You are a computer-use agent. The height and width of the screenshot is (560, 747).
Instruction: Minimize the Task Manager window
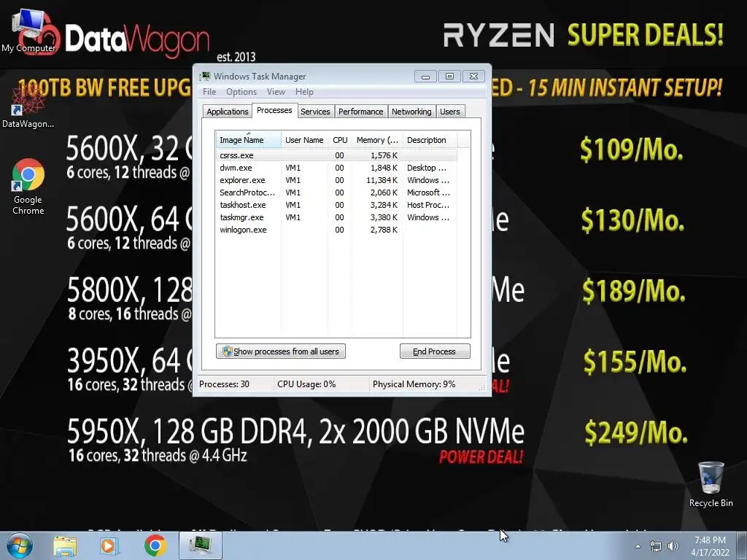tap(425, 76)
